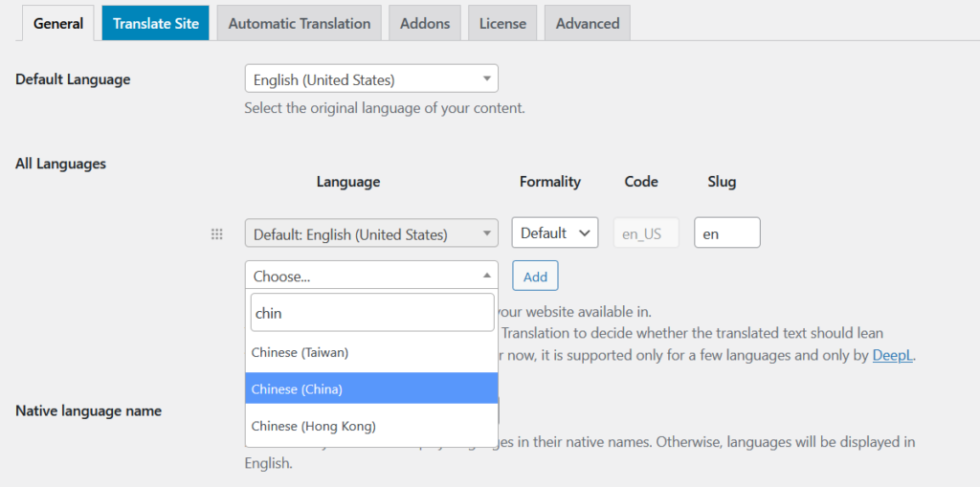
Task: Open the Default: English (United States) language select
Action: tap(371, 234)
